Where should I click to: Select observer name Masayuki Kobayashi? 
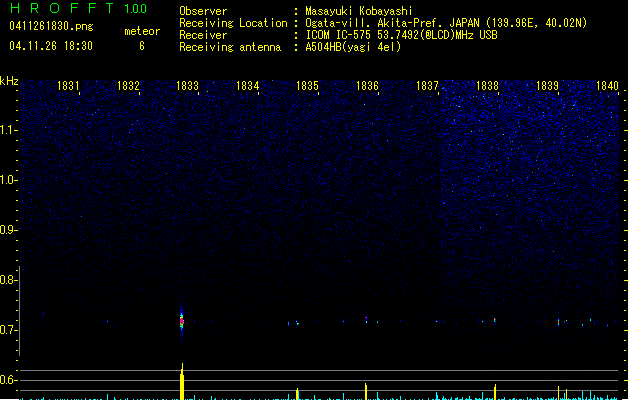359,11
